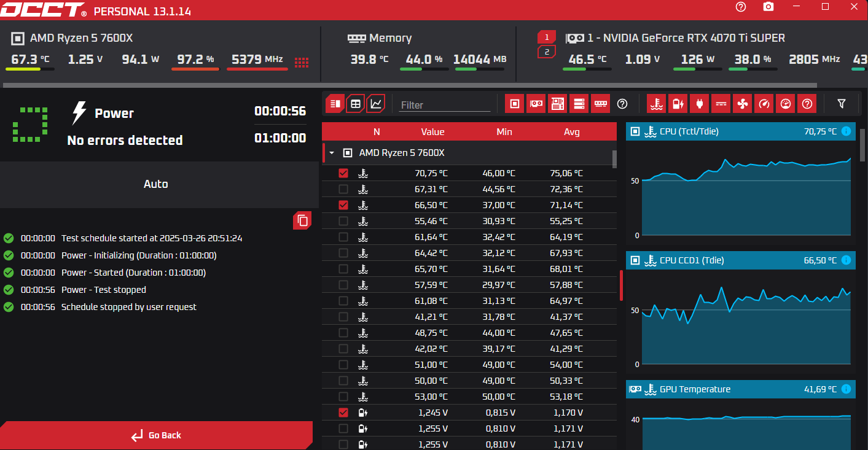
Task: Copy the test log with the copy icon
Action: [x=302, y=220]
